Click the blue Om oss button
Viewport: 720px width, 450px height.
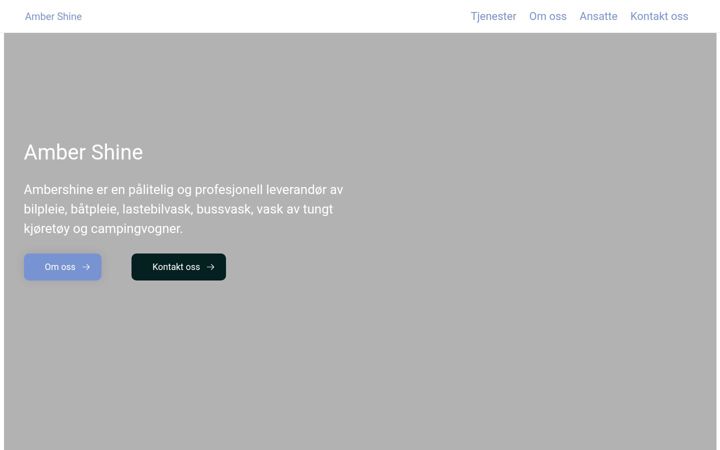tap(62, 267)
